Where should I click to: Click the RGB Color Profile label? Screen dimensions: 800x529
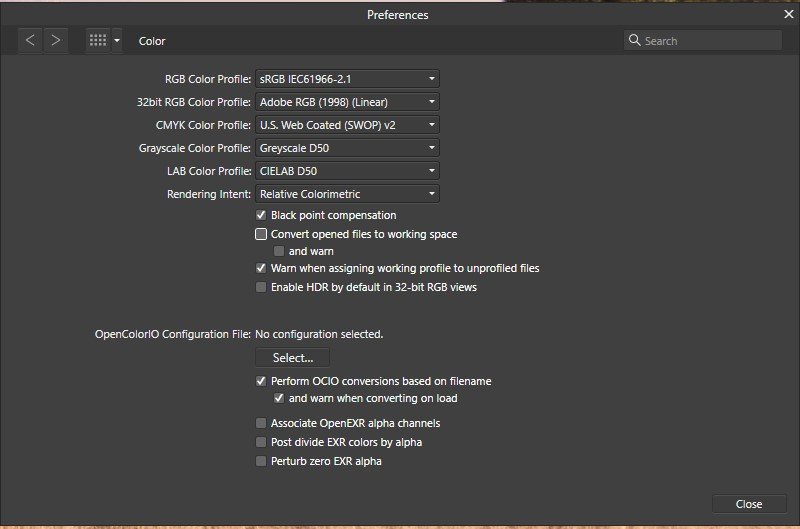(x=208, y=79)
